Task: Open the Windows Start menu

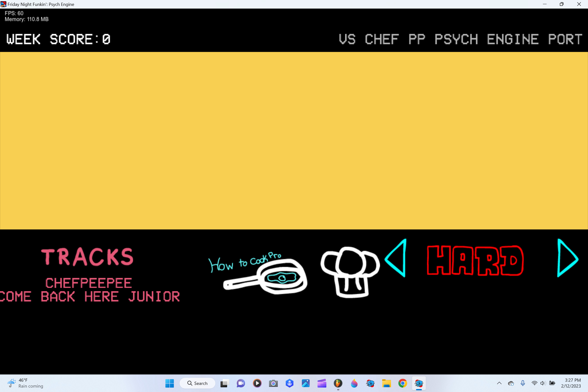Action: (x=170, y=383)
